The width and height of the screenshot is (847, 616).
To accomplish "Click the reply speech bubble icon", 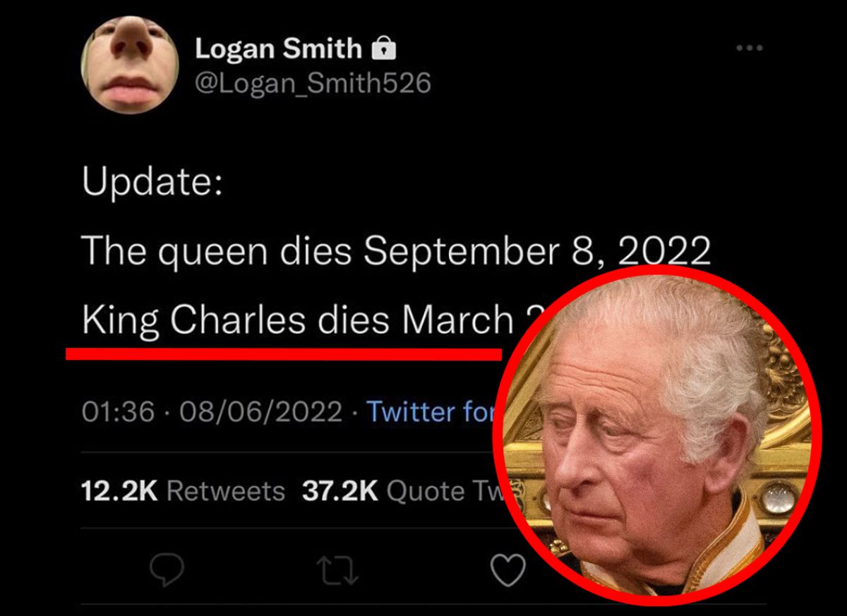I will 167,571.
